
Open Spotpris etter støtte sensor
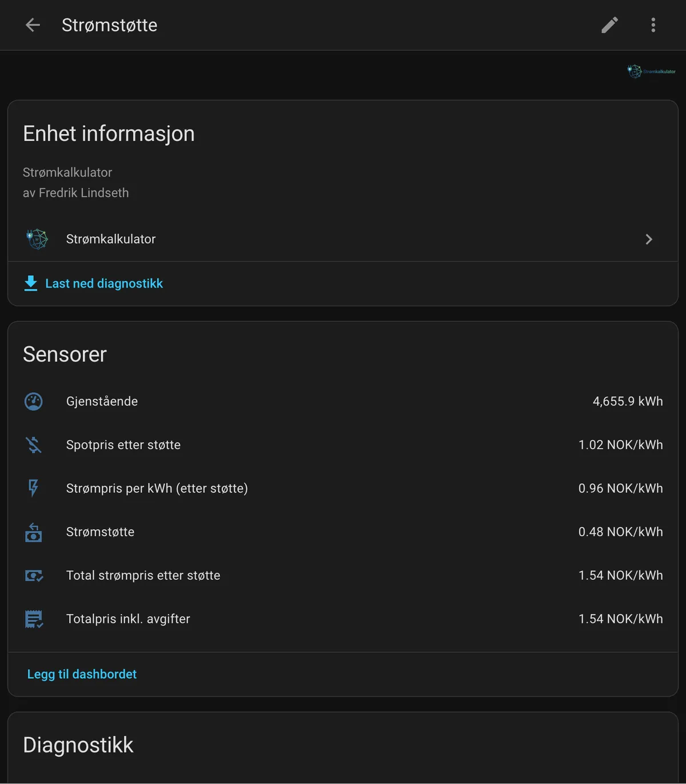(343, 445)
